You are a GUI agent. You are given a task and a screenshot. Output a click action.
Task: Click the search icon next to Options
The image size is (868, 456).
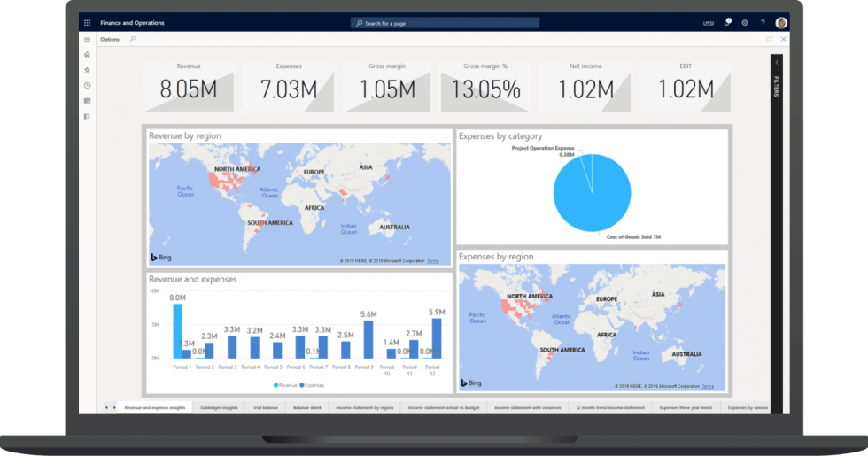tap(133, 40)
